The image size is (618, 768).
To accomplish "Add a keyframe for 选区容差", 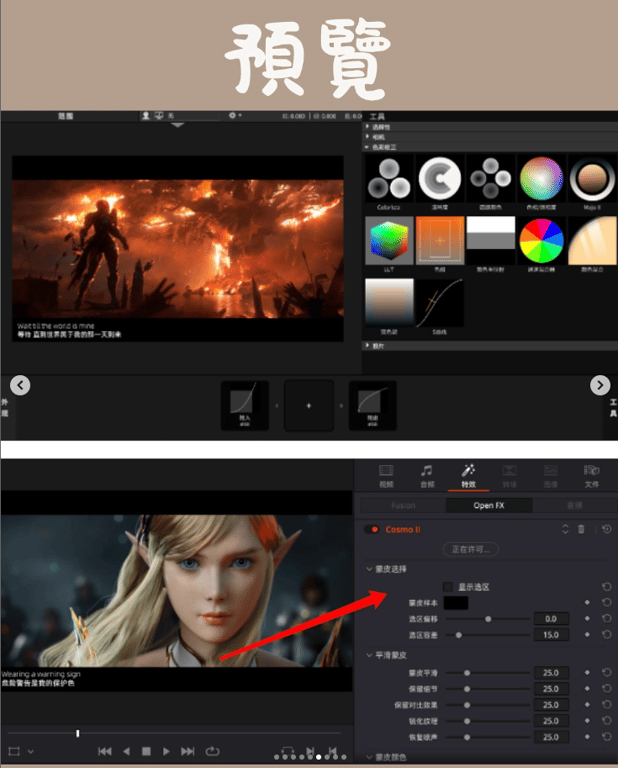I will click(x=587, y=635).
